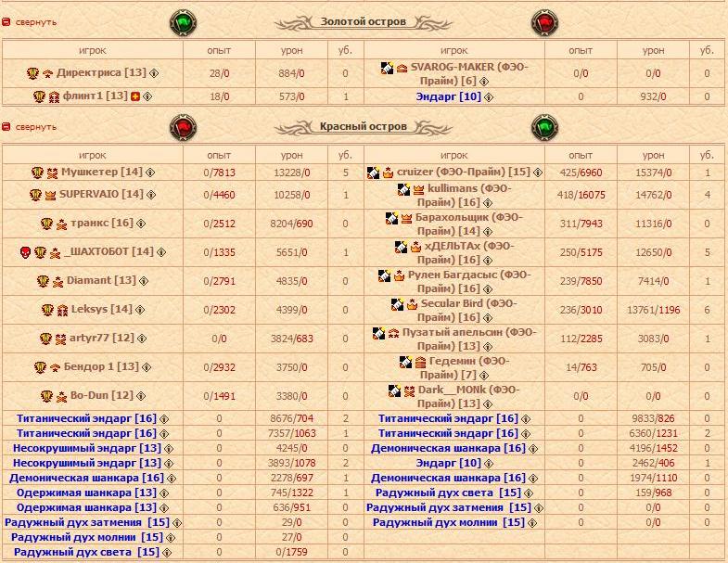Viewport: 728px width, 563px height.
Task: Click the свернуть link beside Красный остров
Action: point(36,127)
